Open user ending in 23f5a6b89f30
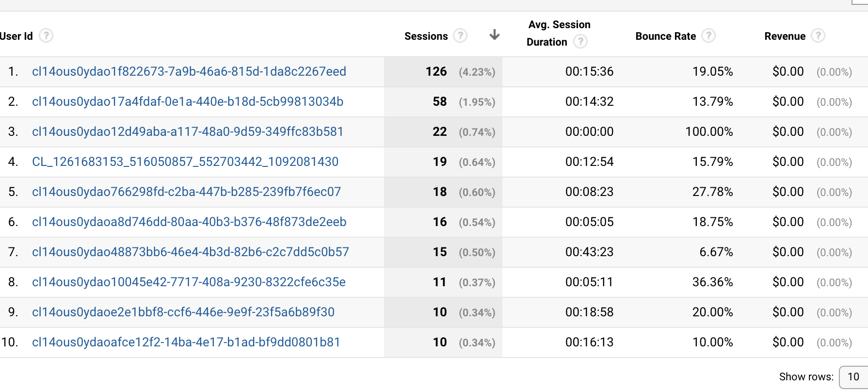868x391 pixels. tap(183, 312)
